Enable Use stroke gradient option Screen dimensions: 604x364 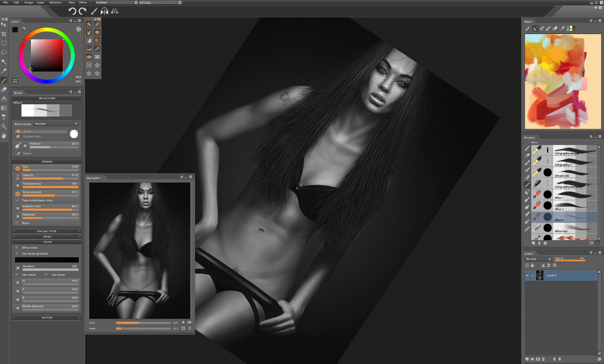(17, 254)
